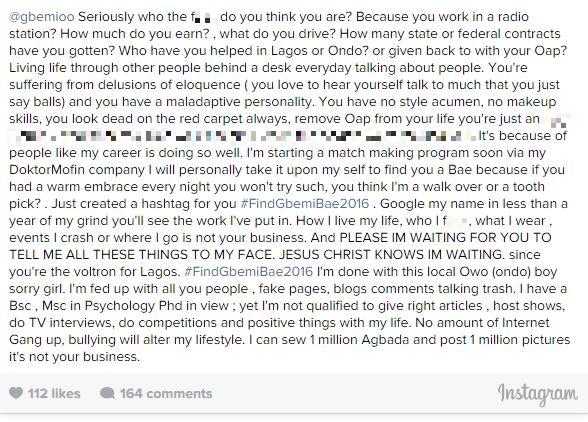Click the 164 comments count
The image size is (588, 422).
click(166, 393)
